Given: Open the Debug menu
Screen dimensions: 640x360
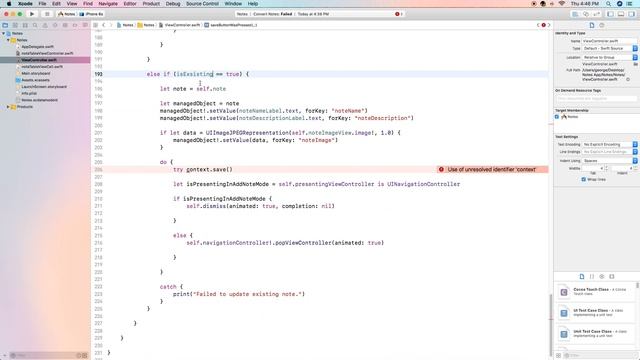Looking at the screenshot, I should [x=173, y=4].
